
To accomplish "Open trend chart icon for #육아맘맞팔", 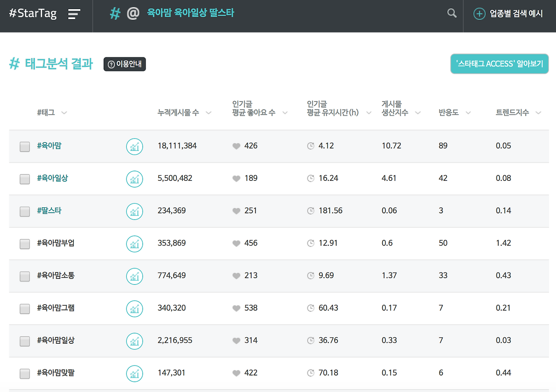I will [135, 373].
